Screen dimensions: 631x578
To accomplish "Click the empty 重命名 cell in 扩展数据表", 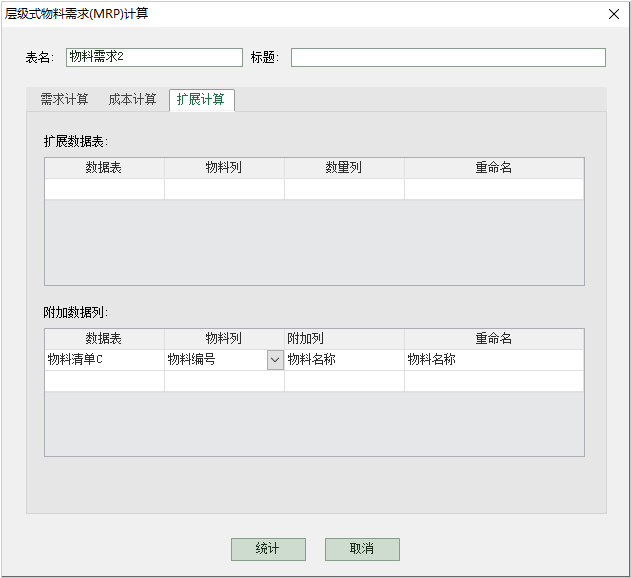I will tap(493, 189).
